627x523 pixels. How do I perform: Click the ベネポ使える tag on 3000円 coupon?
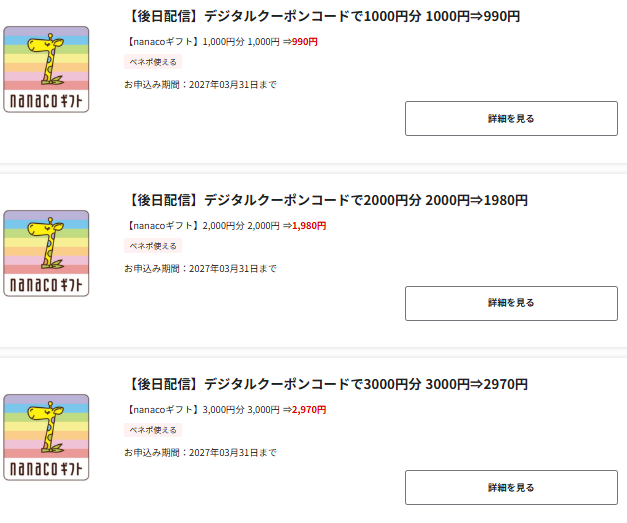[x=153, y=429]
